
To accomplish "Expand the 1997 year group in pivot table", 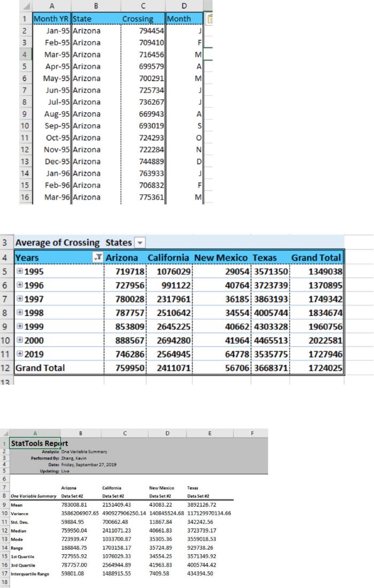I will click(x=19, y=299).
